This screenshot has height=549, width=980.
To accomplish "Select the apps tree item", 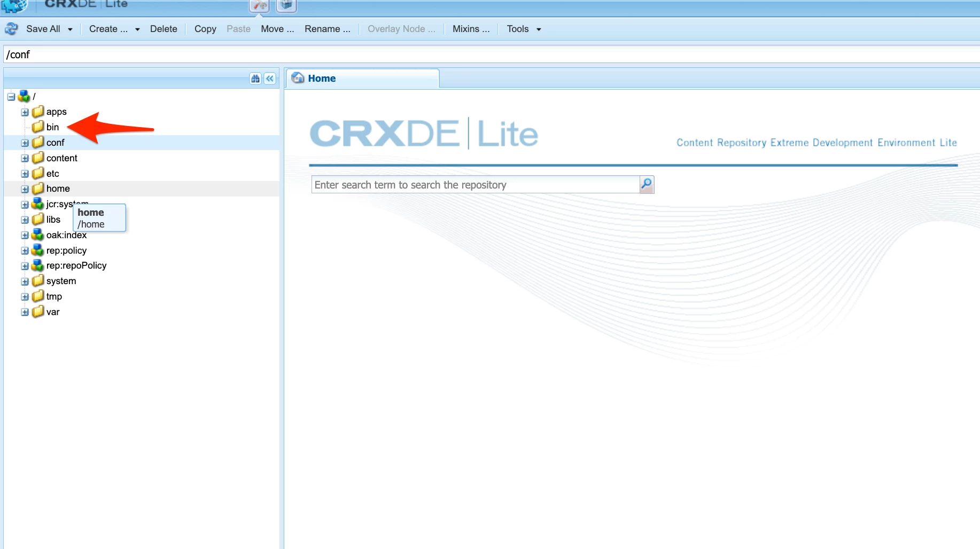I will tap(56, 112).
